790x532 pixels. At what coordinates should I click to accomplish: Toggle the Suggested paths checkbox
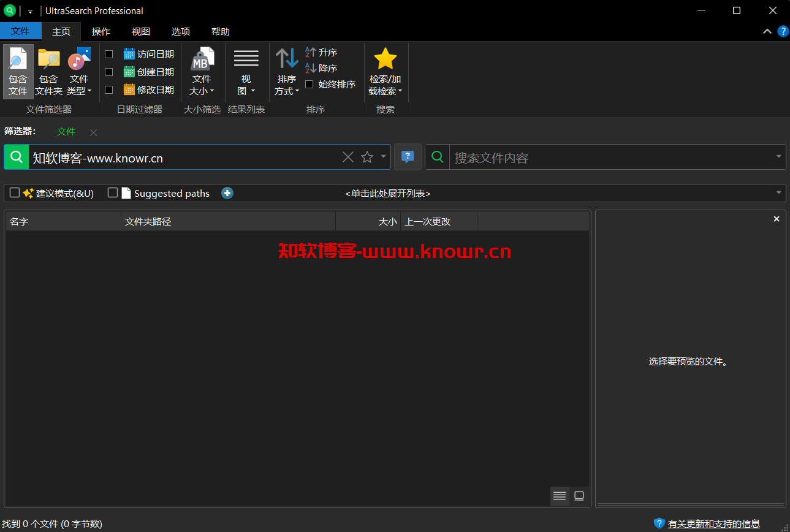tap(113, 192)
